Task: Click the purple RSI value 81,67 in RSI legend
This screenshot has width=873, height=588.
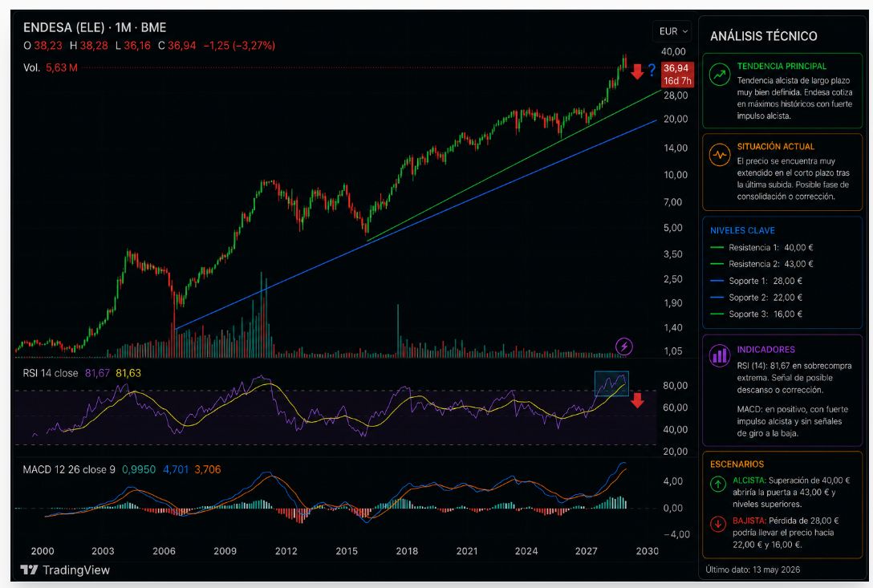Action: tap(97, 373)
